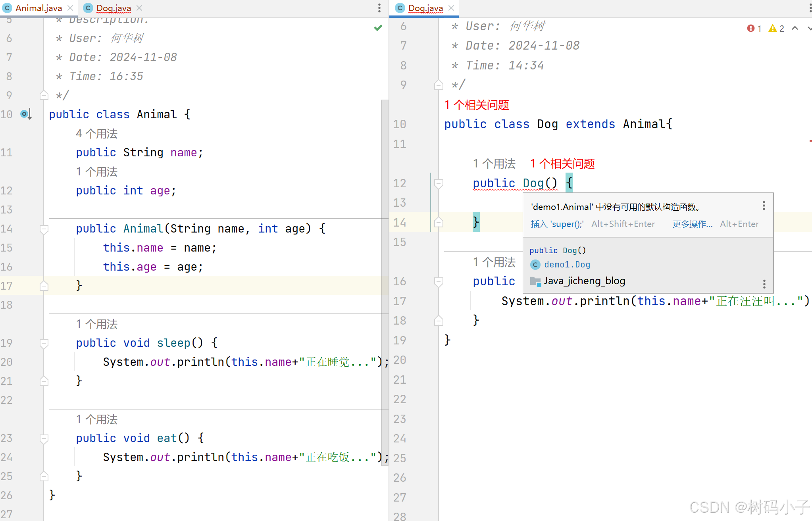This screenshot has height=521, width=812.
Task: Close the Animal.java tab
Action: click(71, 8)
